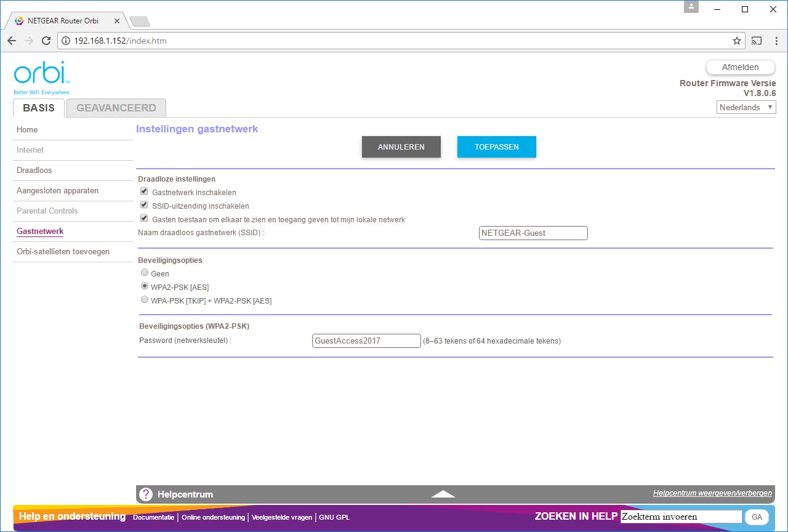
Task: Open a new browser tab
Action: pyautogui.click(x=140, y=22)
